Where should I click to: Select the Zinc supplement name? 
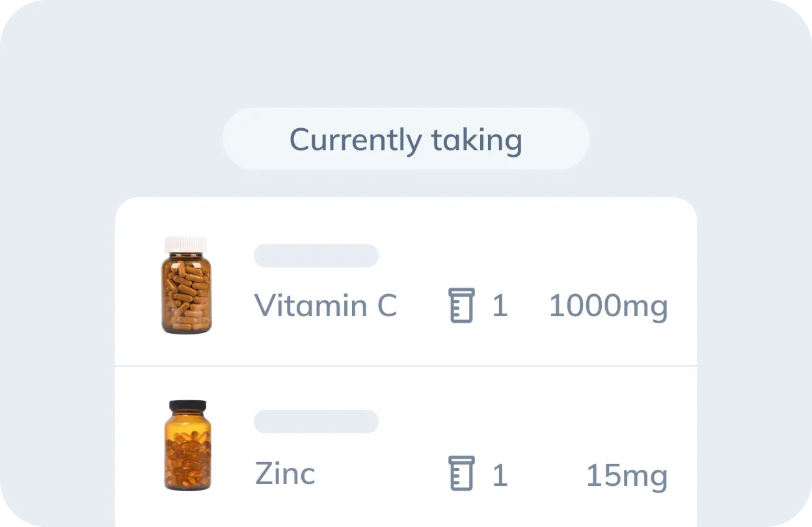tap(285, 473)
